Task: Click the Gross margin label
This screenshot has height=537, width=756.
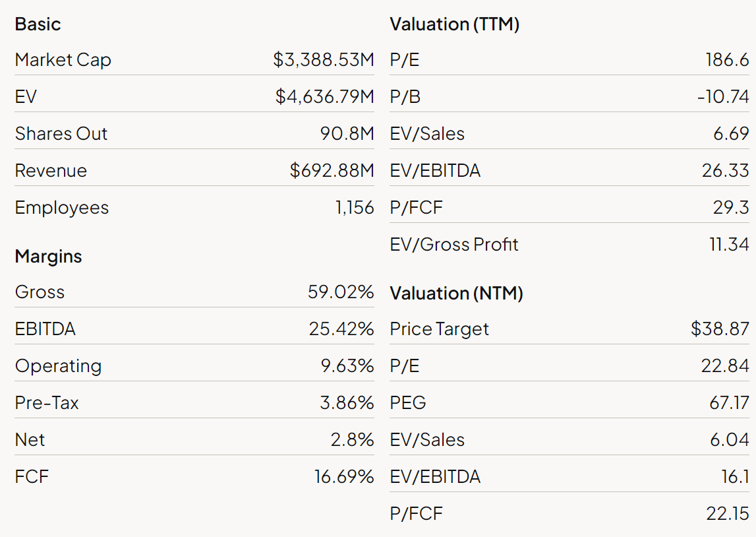Action: (40, 292)
